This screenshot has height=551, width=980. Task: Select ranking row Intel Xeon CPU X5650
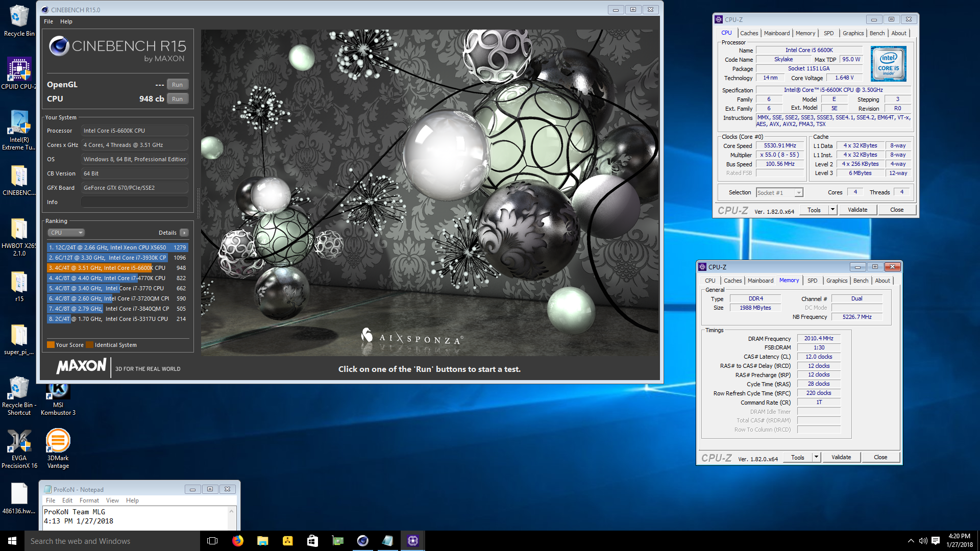click(117, 247)
